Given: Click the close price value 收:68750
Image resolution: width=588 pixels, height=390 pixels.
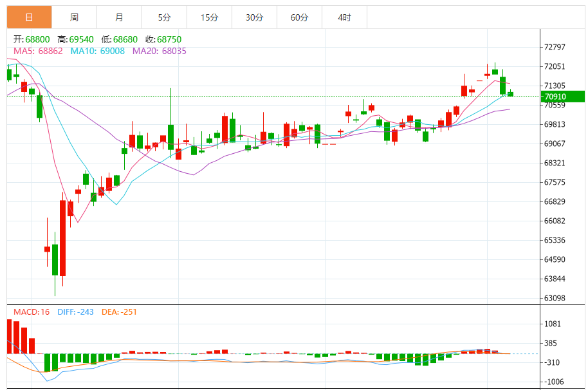Looking at the screenshot, I should point(163,39).
